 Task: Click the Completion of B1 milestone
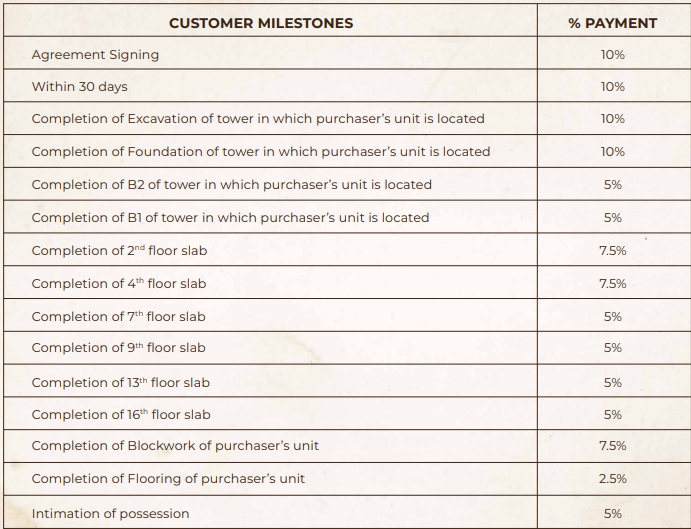point(230,218)
